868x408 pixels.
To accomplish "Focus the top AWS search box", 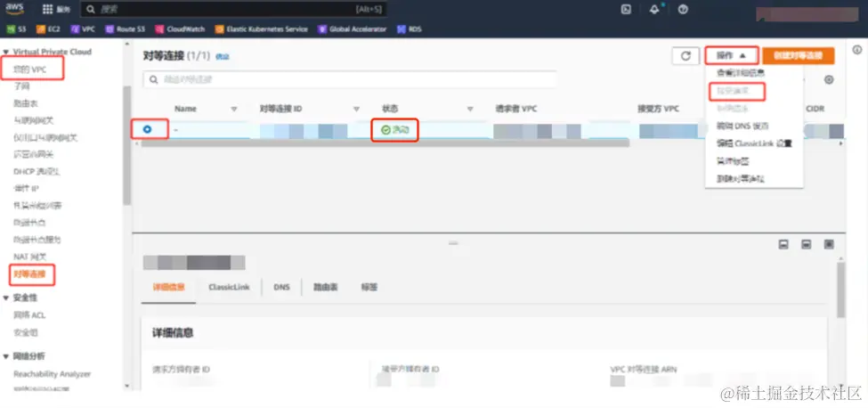I will pos(233,10).
